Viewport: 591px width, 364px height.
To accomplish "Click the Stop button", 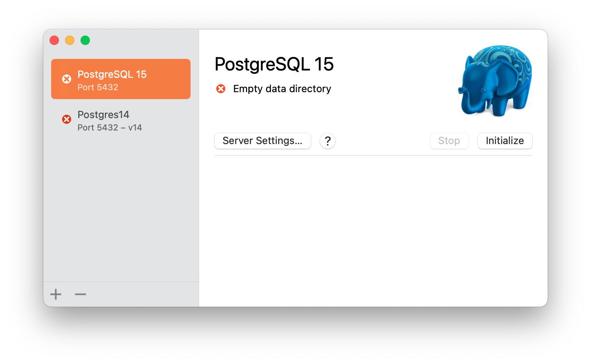I will 449,141.
